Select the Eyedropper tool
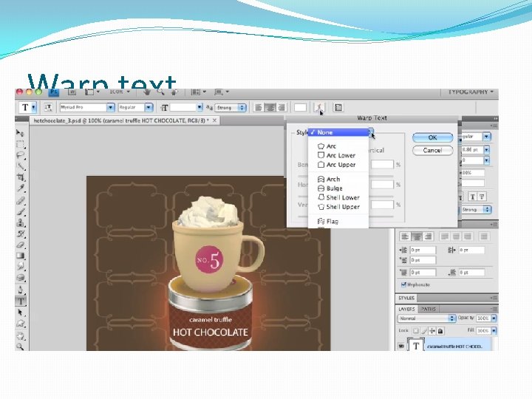Viewport: 532px width, 399px height. coord(21,188)
